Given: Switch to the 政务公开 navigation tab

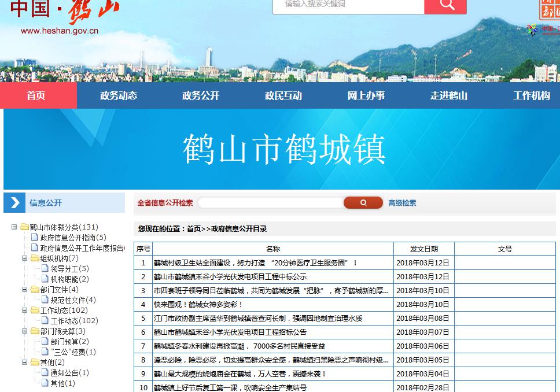Looking at the screenshot, I should click(200, 95).
